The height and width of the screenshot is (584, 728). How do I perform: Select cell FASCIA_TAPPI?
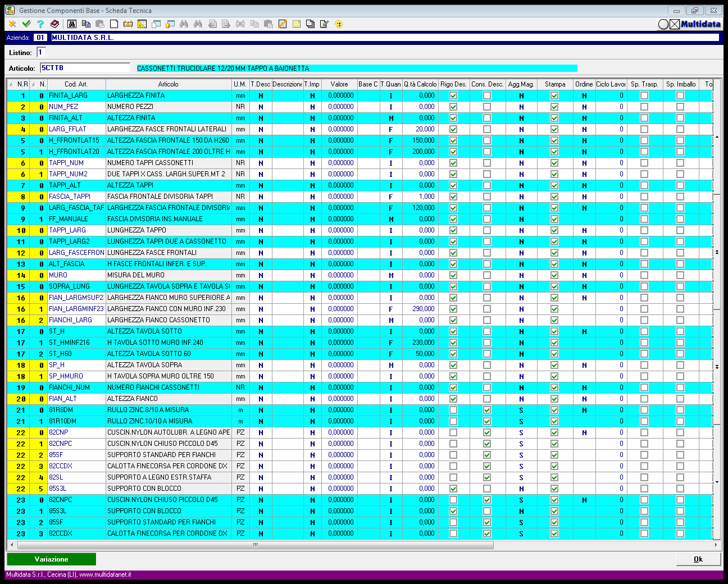click(x=76, y=197)
